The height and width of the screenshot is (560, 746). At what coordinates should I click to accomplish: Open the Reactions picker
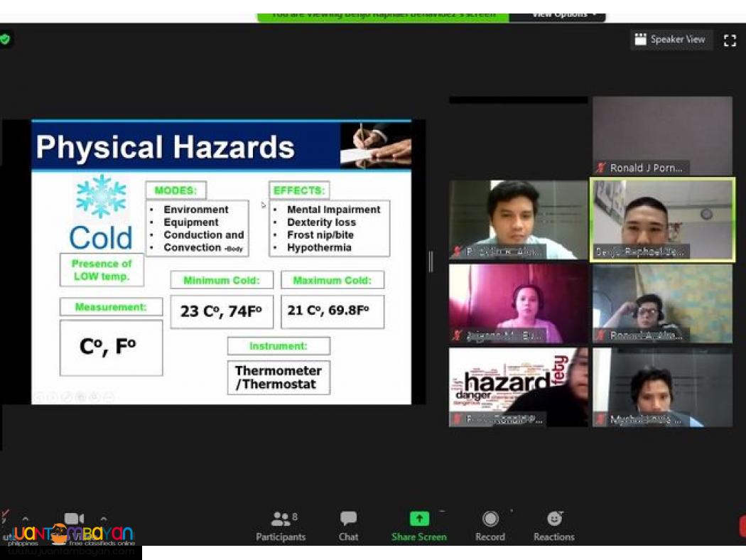[554, 519]
